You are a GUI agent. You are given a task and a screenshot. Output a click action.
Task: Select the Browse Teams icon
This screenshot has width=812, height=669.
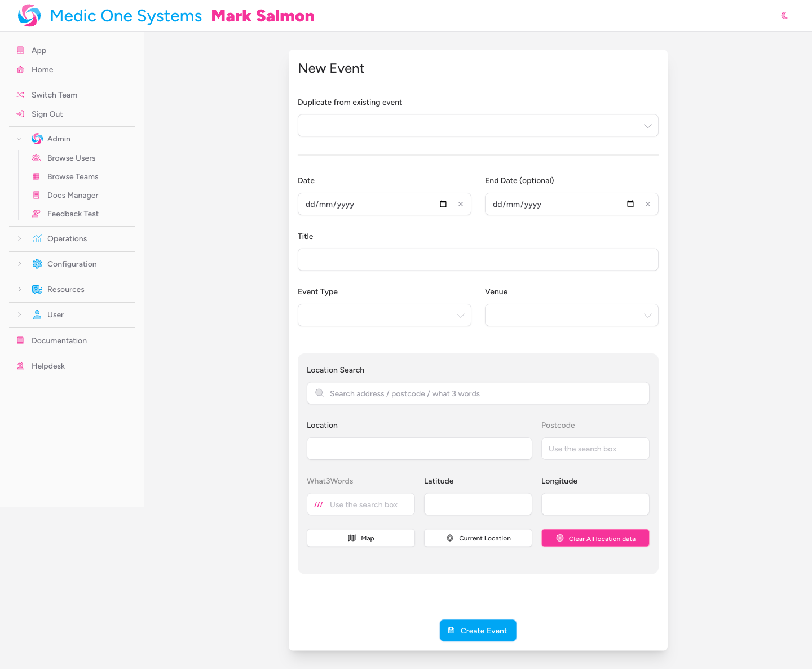(x=37, y=176)
